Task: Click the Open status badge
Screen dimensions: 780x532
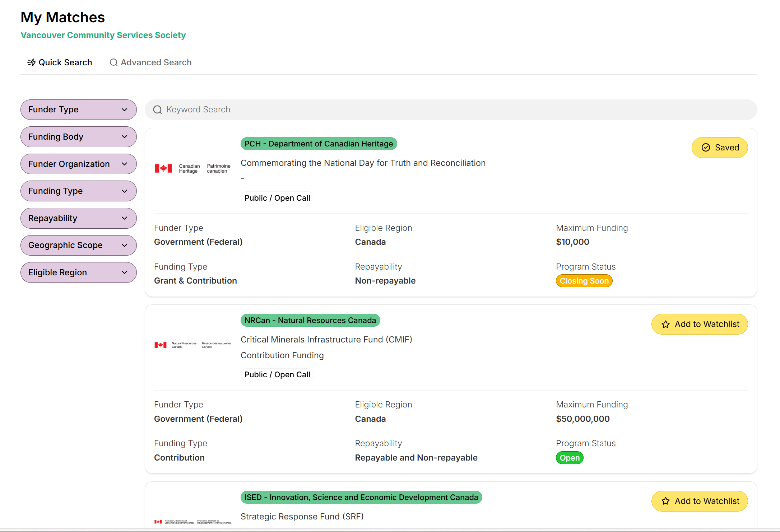Action: 570,458
